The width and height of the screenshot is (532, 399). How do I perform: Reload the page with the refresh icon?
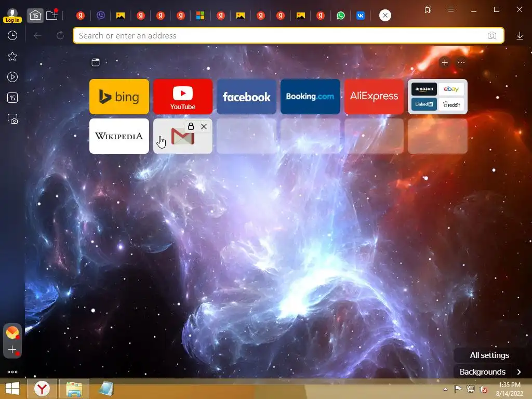(x=60, y=35)
